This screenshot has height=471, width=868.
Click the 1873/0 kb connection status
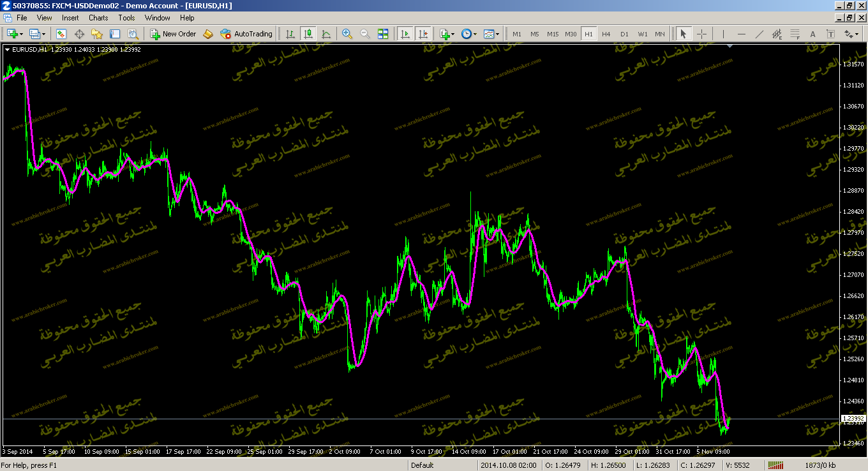click(820, 465)
